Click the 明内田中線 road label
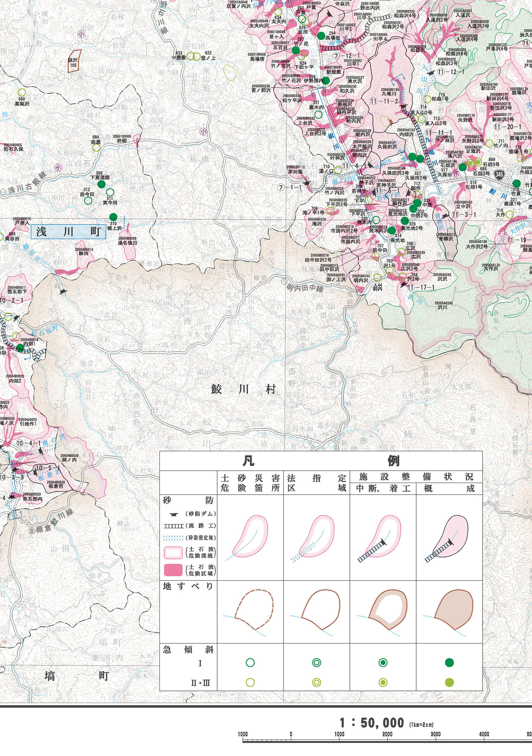 (x=304, y=287)
